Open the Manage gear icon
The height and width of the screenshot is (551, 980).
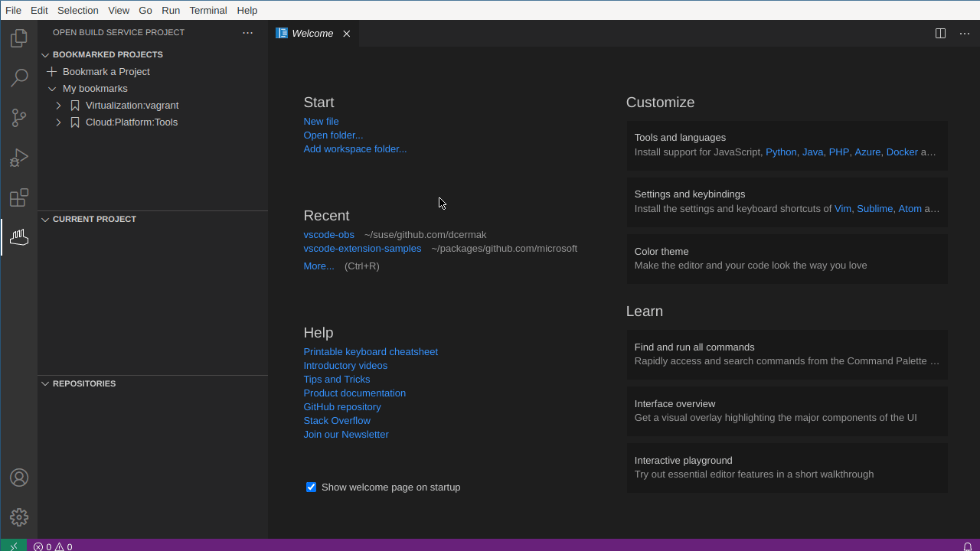pos(19,517)
